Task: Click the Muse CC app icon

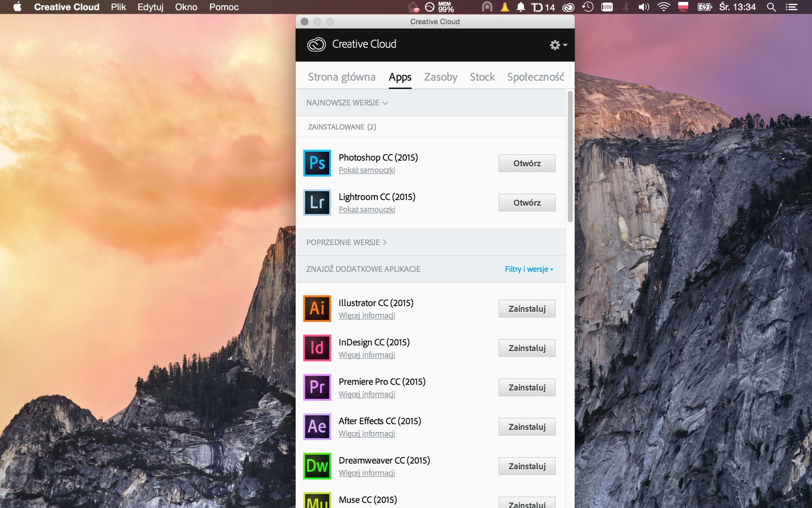Action: click(317, 500)
